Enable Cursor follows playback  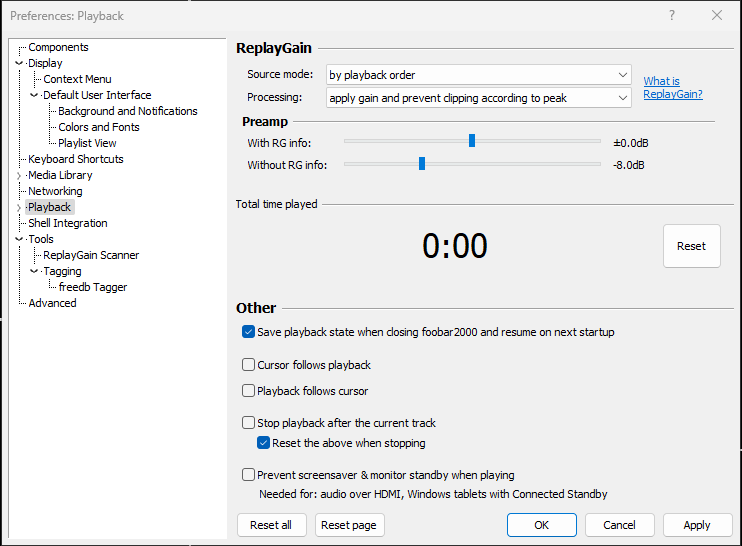(x=249, y=365)
